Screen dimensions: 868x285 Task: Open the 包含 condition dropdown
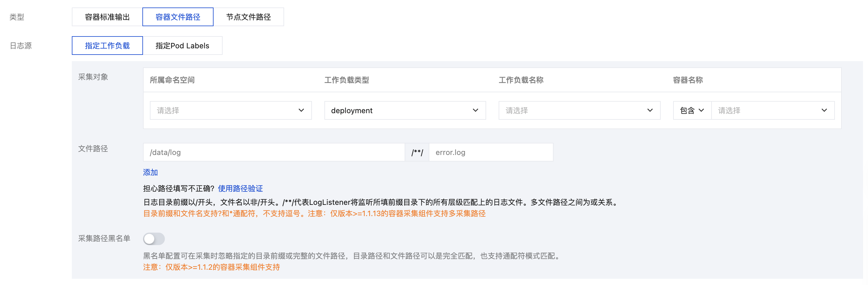click(x=692, y=110)
